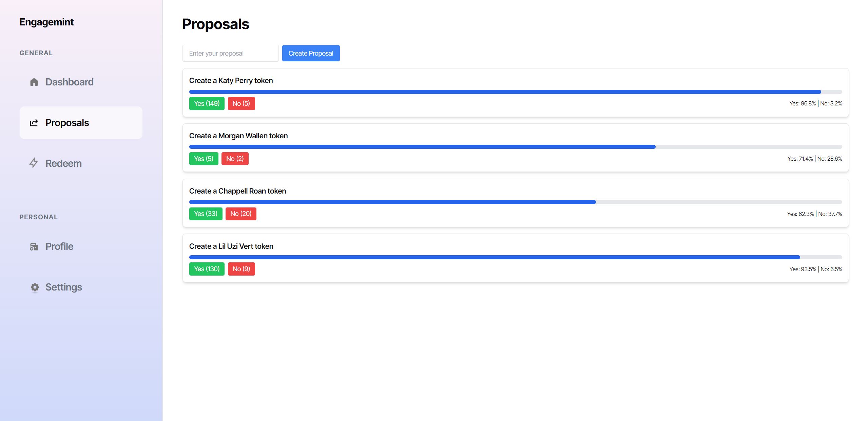Screen dimensions: 868x421
Task: Click Yes on Chappell Roan token proposal
Action: 205,214
